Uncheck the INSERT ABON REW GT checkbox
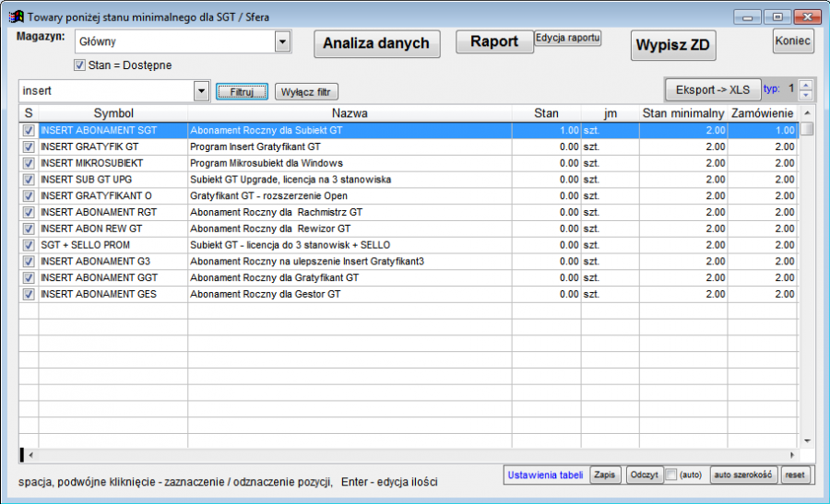 pos(29,229)
